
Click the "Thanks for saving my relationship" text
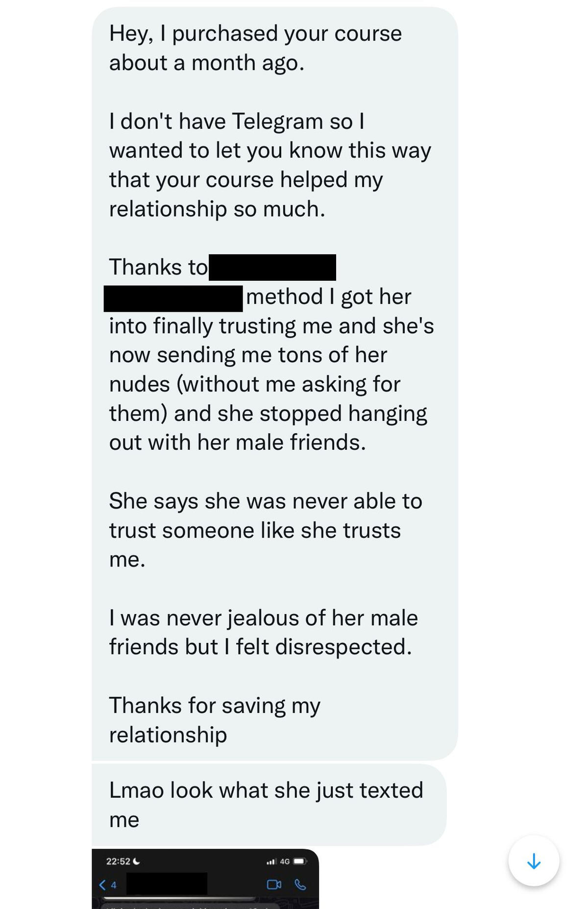click(x=215, y=720)
